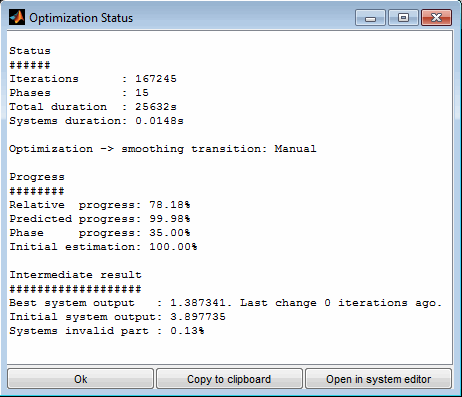462x397 pixels.
Task: Close the Optimization Status window
Action: [x=436, y=18]
